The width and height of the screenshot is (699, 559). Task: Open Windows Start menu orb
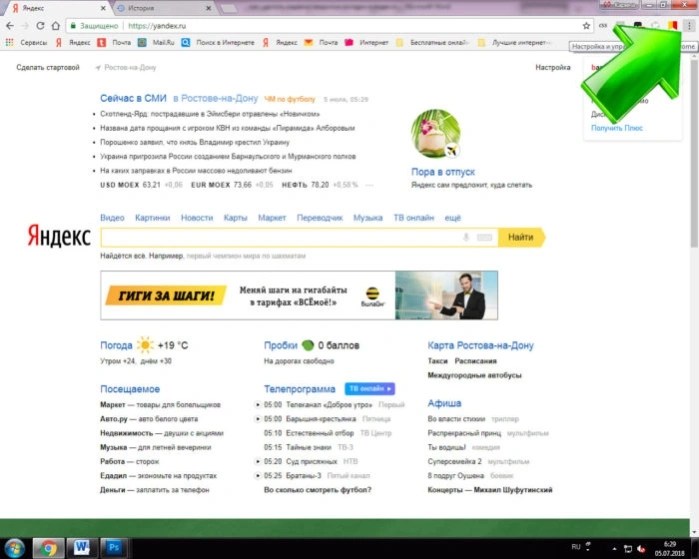tap(15, 548)
